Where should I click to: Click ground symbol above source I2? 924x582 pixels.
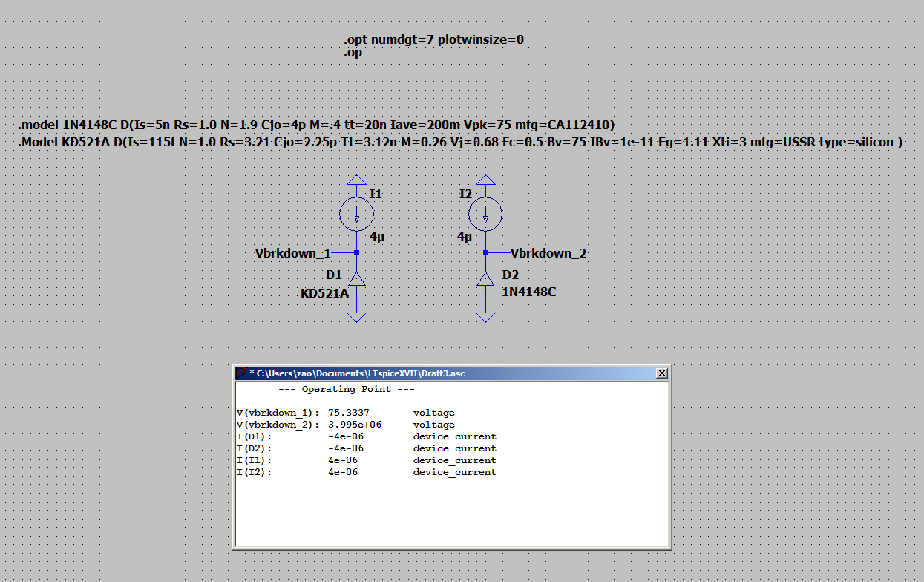point(485,180)
